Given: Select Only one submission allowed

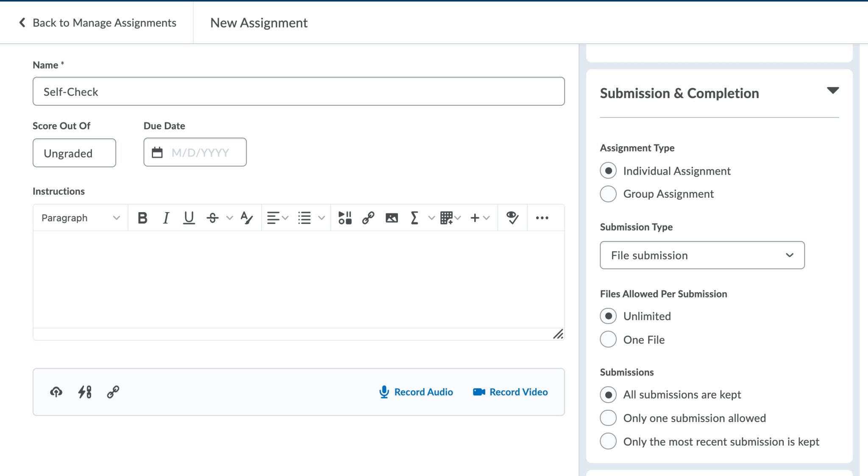Looking at the screenshot, I should (x=608, y=418).
